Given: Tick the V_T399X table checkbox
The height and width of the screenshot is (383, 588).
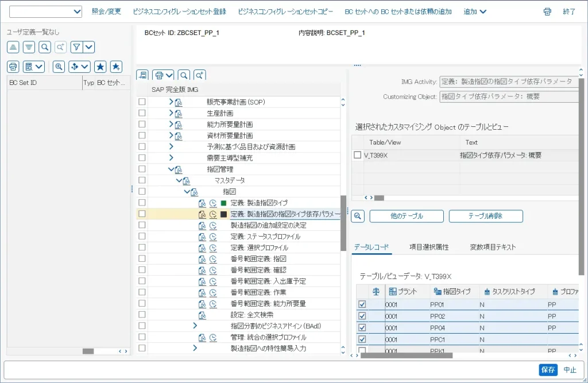Looking at the screenshot, I should [x=358, y=155].
